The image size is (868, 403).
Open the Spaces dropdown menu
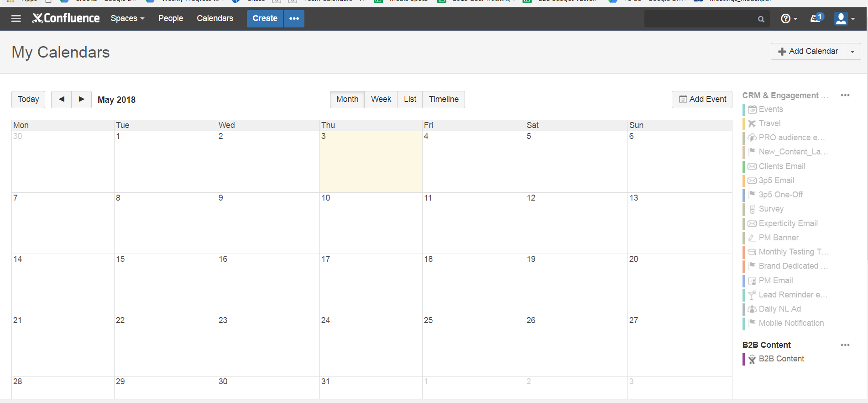pyautogui.click(x=127, y=18)
